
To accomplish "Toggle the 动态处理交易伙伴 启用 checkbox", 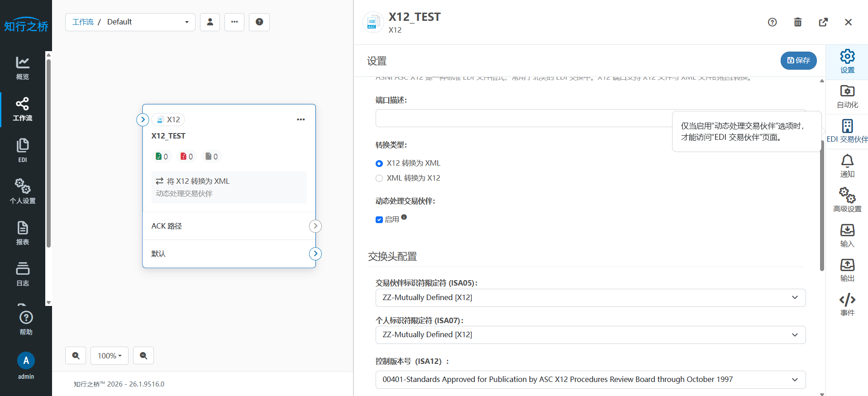I will point(379,220).
